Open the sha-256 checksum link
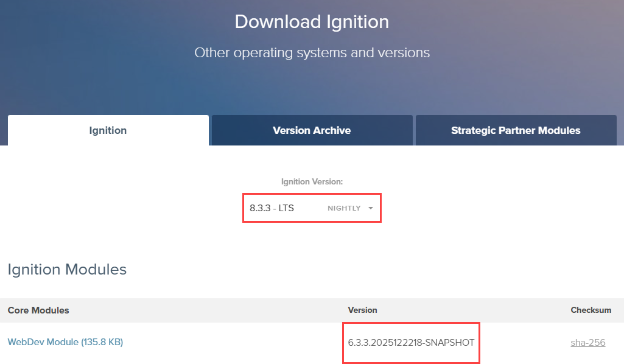The image size is (624, 364). (587, 342)
